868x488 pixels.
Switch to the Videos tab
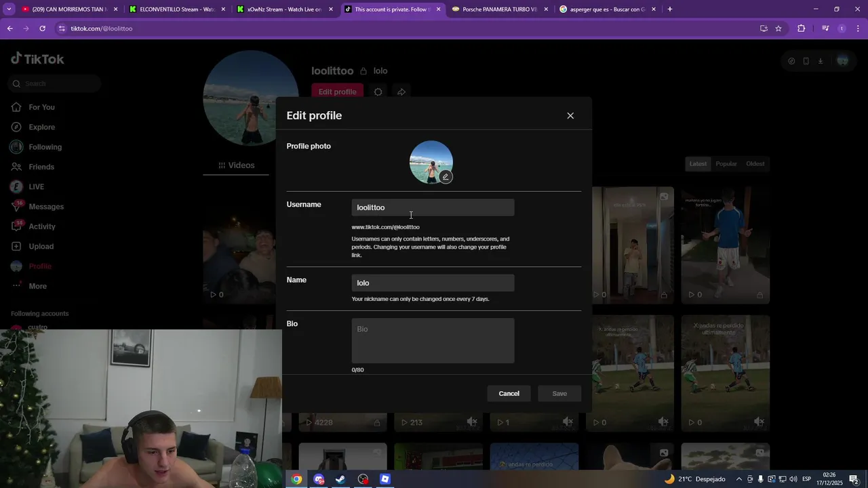[237, 165]
